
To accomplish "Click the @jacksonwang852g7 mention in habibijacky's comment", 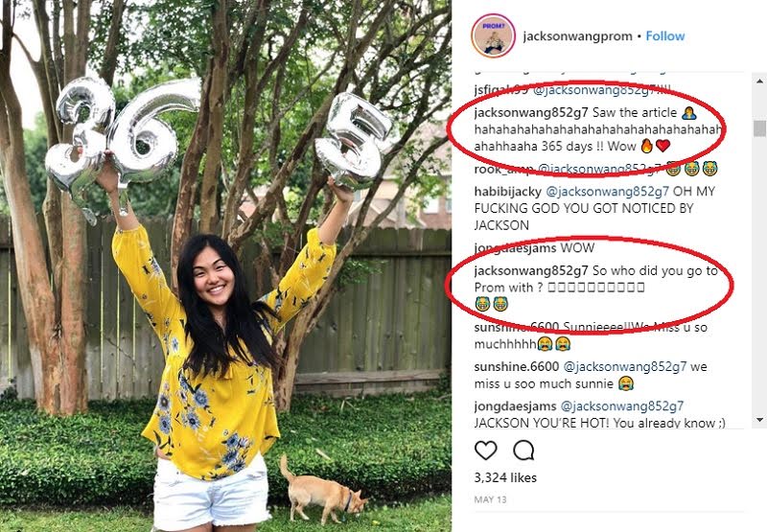I will [x=608, y=191].
